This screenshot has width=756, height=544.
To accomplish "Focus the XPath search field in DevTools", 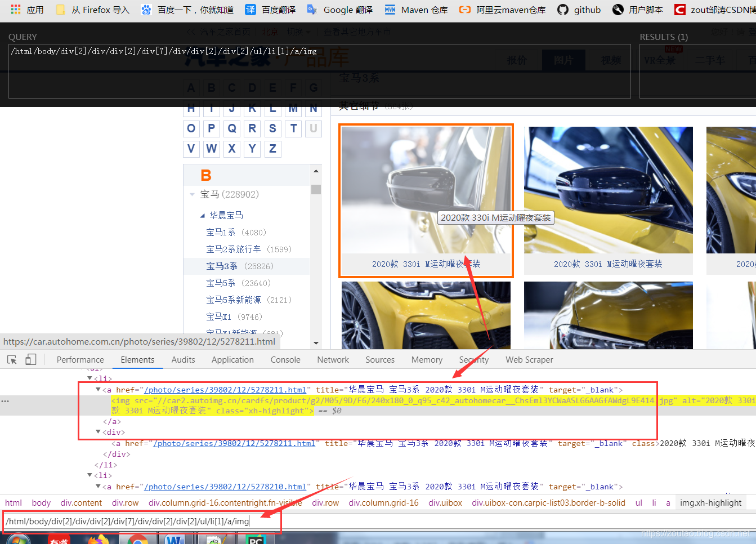I will [377, 521].
